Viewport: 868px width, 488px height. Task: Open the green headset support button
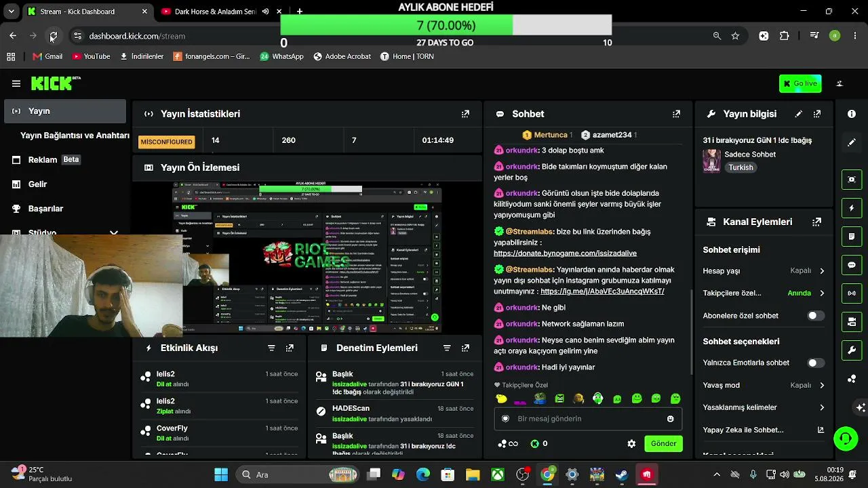click(x=846, y=439)
